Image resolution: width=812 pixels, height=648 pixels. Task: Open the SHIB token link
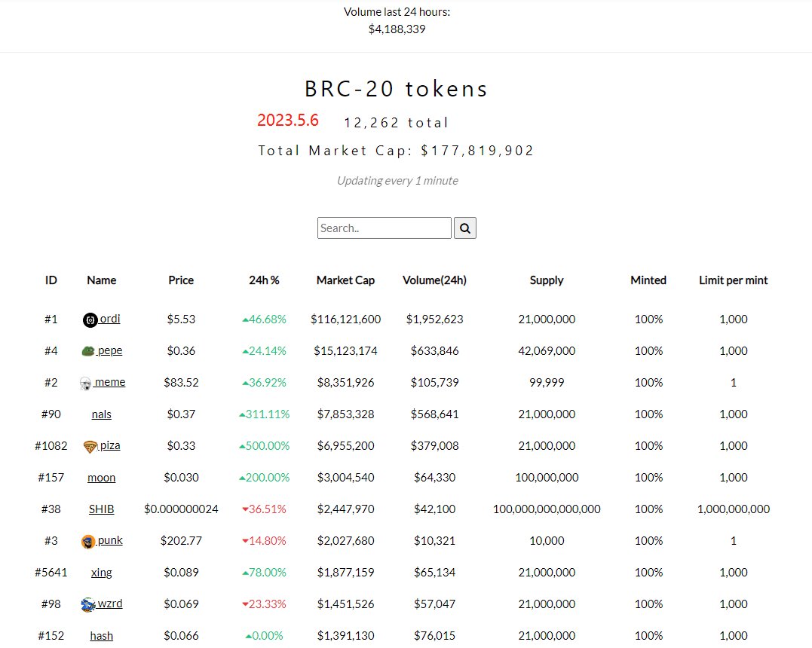pos(102,509)
